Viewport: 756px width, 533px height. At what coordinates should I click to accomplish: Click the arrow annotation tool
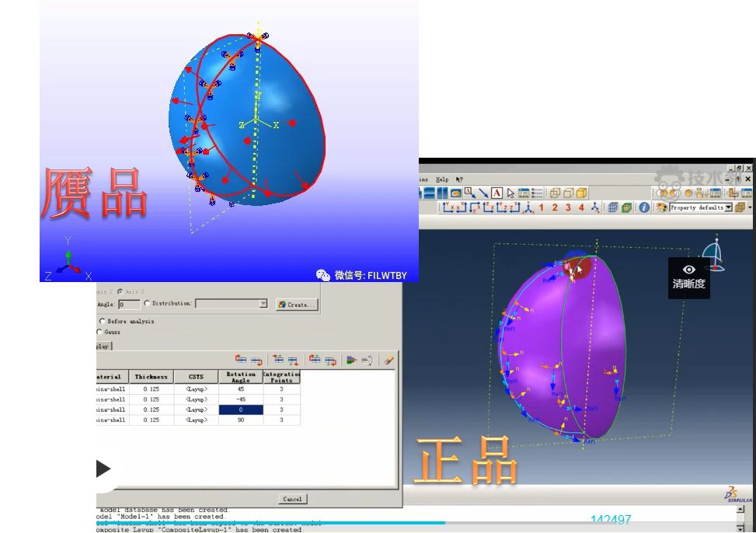click(483, 193)
